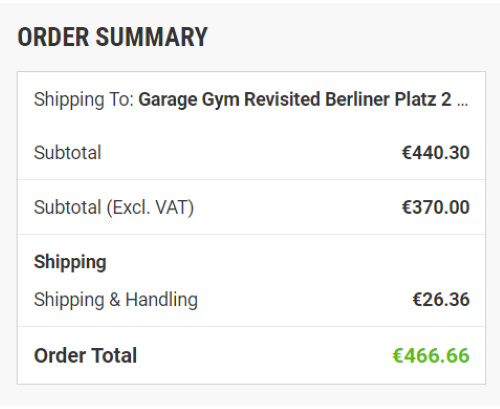Select the €26.36 shipping cost
500x409 pixels.
point(441,299)
